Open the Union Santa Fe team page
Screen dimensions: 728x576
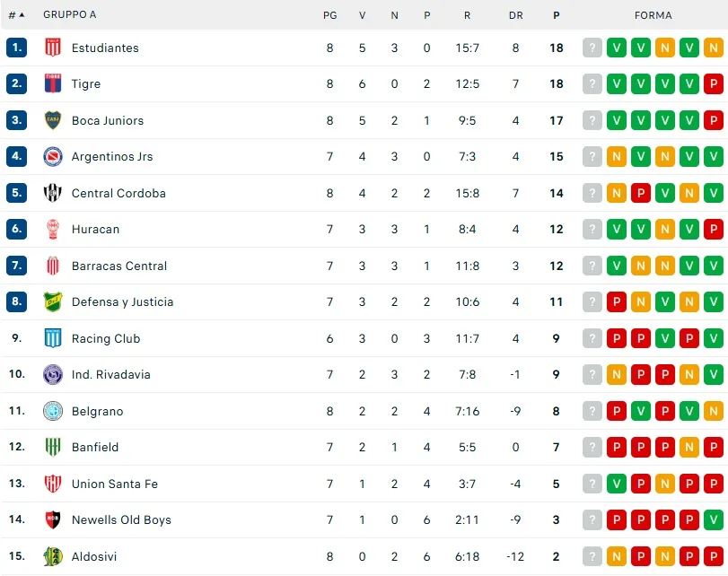(114, 484)
